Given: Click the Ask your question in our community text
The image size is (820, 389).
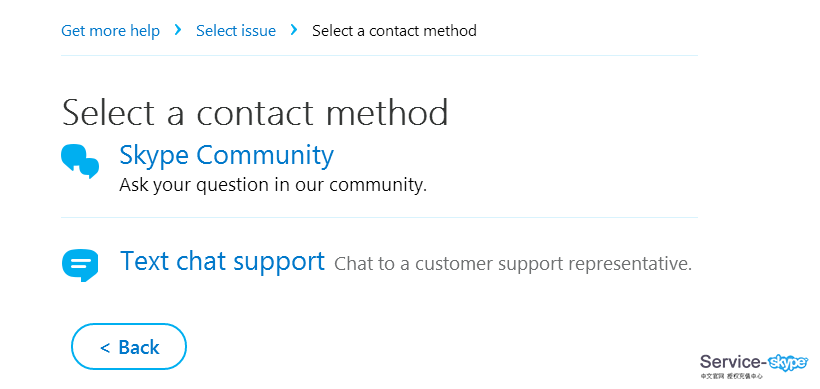Looking at the screenshot, I should (273, 185).
